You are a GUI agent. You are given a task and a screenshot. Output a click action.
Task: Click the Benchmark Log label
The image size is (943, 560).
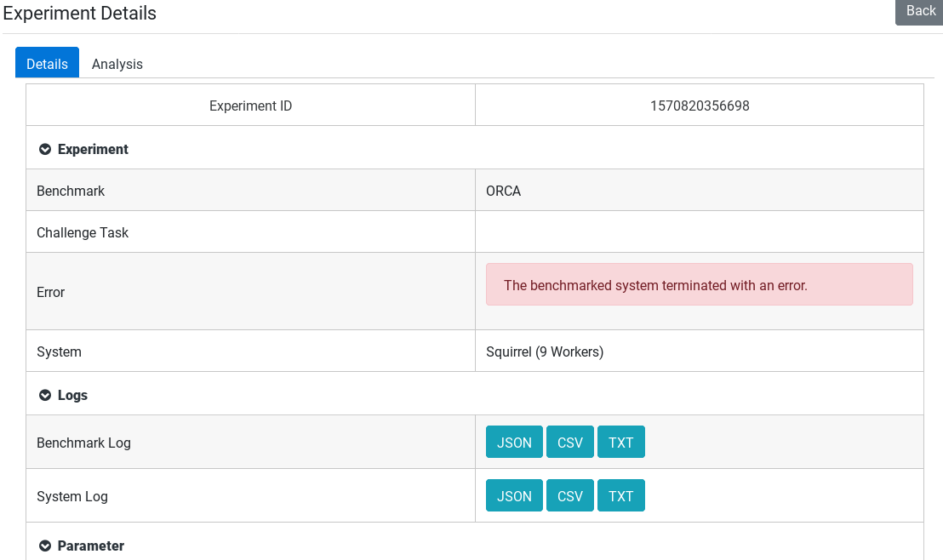[x=83, y=443]
